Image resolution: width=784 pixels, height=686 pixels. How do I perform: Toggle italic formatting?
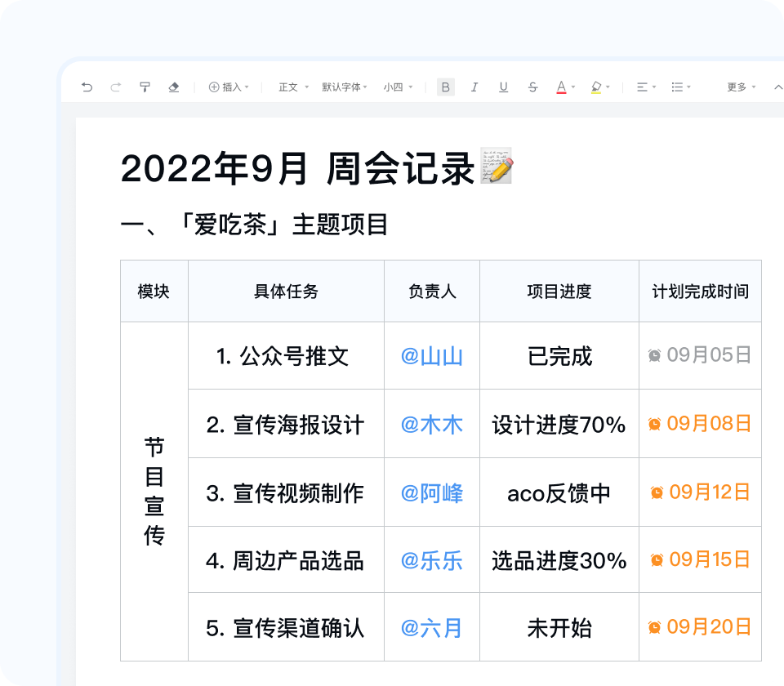[474, 87]
